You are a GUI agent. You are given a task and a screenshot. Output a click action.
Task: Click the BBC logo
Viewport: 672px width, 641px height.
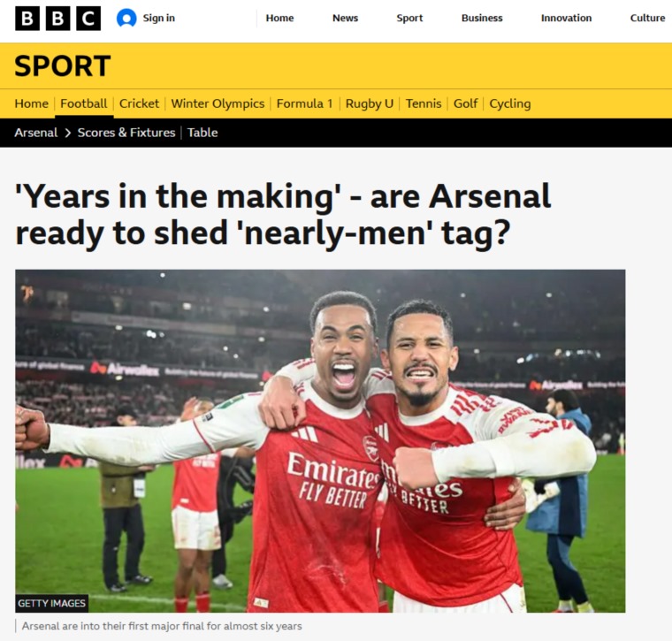click(x=57, y=19)
